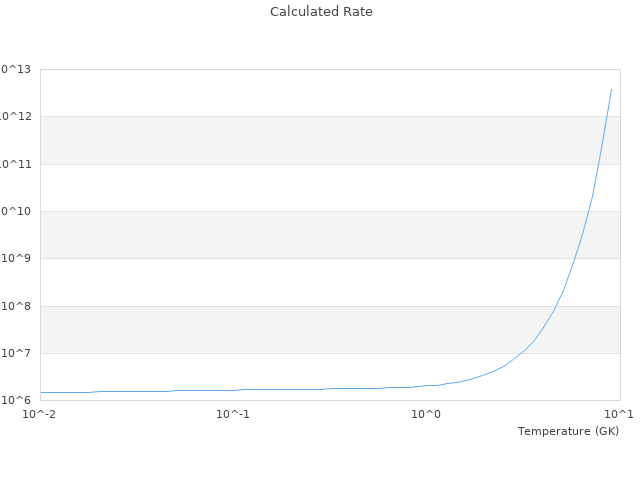Click the gray band between 10^10 and 10^9
This screenshot has height=480, width=640.
330,235
